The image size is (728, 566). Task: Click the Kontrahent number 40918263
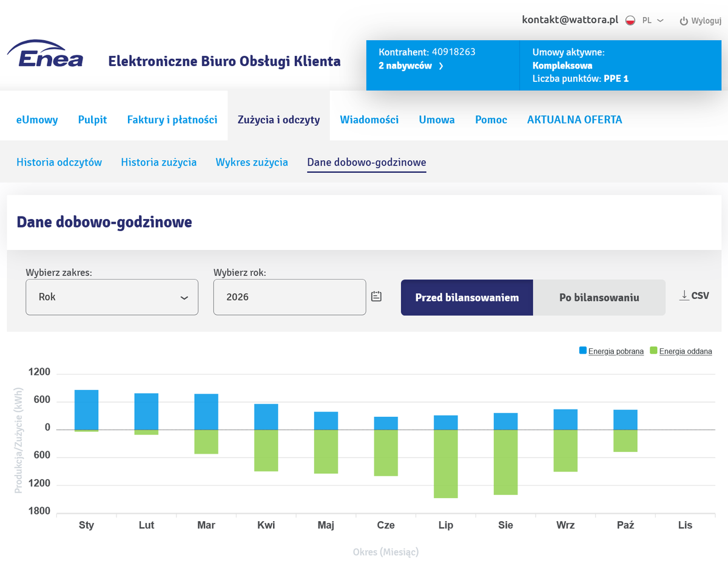point(454,52)
